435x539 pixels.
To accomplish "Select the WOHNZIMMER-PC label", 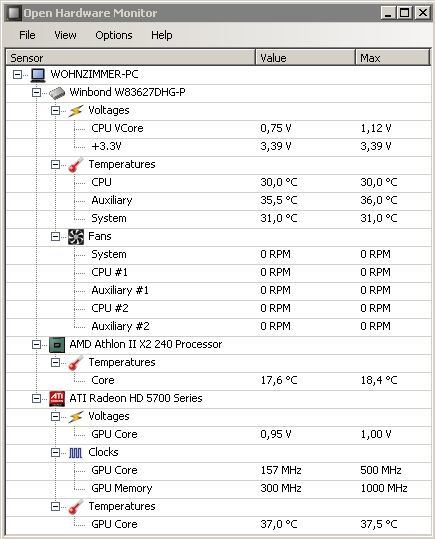I will (x=94, y=74).
